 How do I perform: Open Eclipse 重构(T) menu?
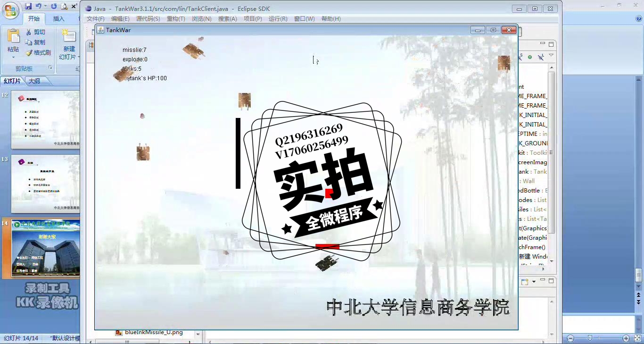point(176,19)
